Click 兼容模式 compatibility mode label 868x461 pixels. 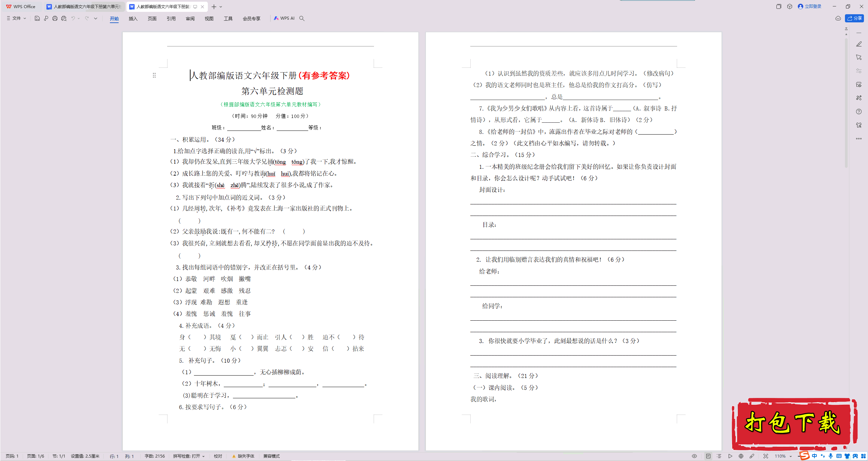pyautogui.click(x=272, y=456)
